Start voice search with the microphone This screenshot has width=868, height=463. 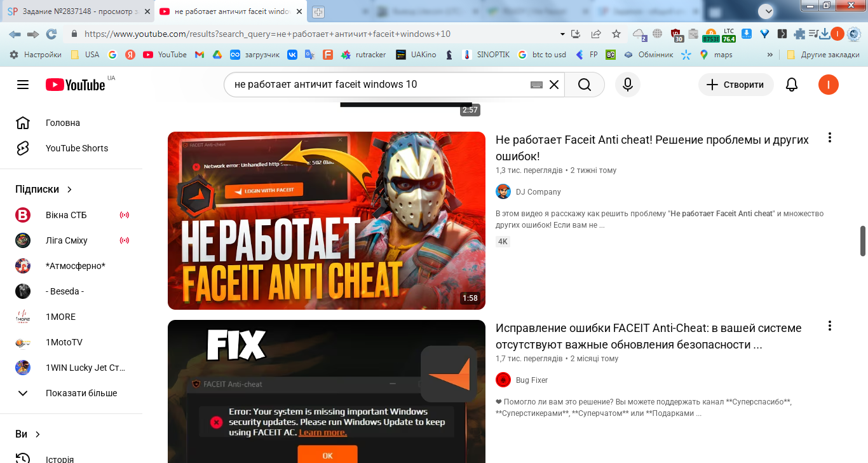pos(628,85)
